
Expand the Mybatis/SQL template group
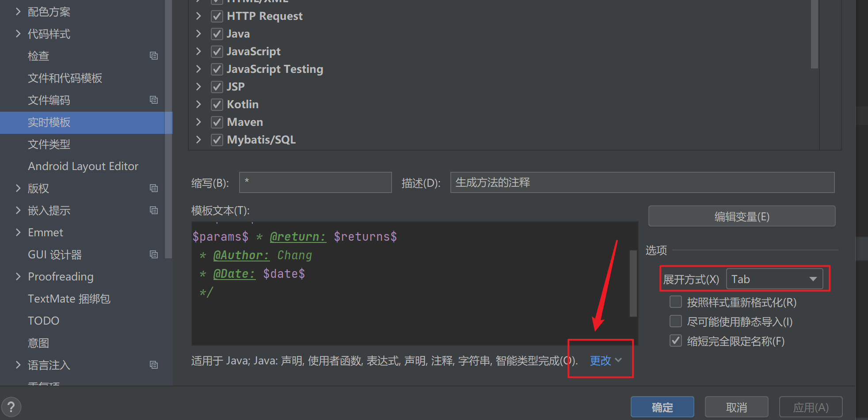point(198,140)
